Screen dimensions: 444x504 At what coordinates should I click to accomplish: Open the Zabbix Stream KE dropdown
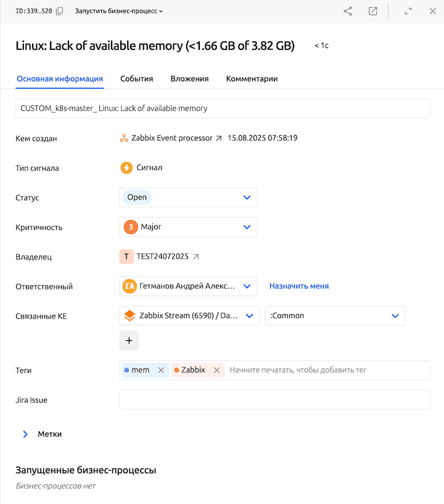(x=249, y=316)
